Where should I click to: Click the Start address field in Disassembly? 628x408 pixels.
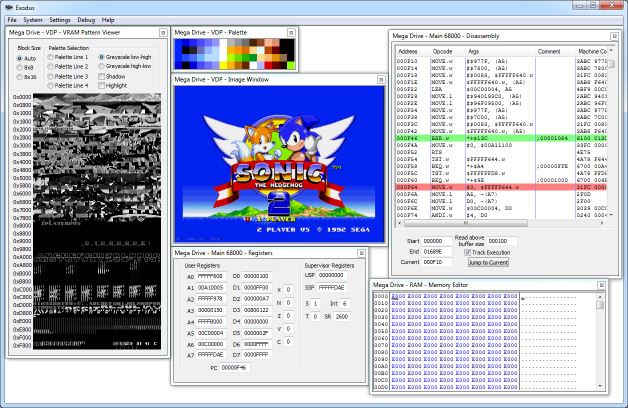(x=437, y=241)
